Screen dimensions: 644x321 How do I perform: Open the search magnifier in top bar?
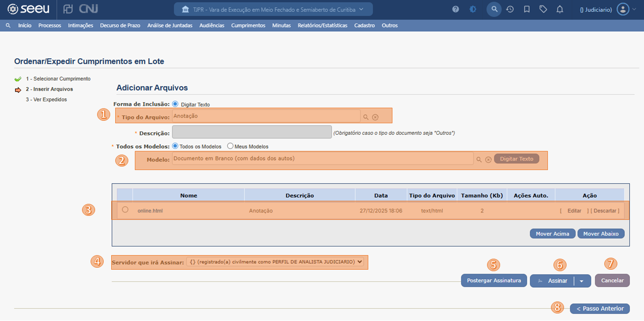pos(494,9)
